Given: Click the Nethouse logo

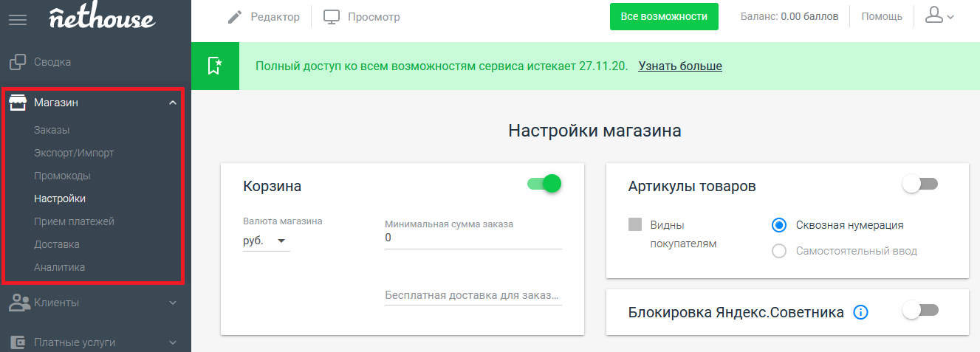Looking at the screenshot, I should (102, 17).
